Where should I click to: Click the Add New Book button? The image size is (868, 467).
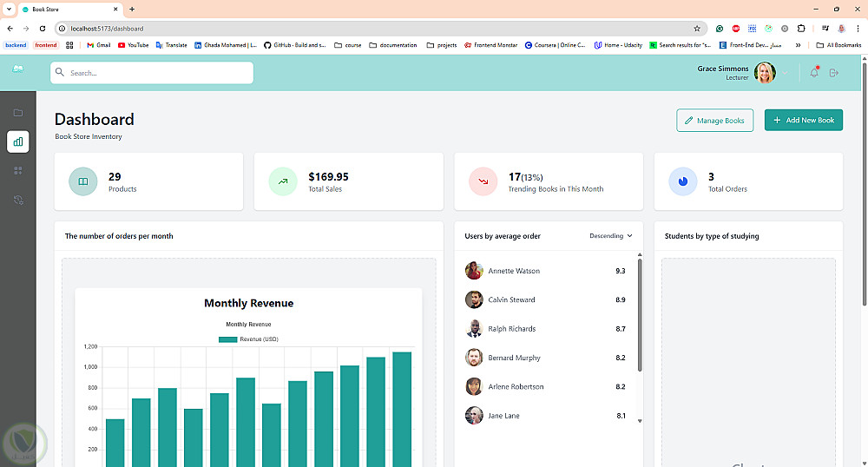804,120
